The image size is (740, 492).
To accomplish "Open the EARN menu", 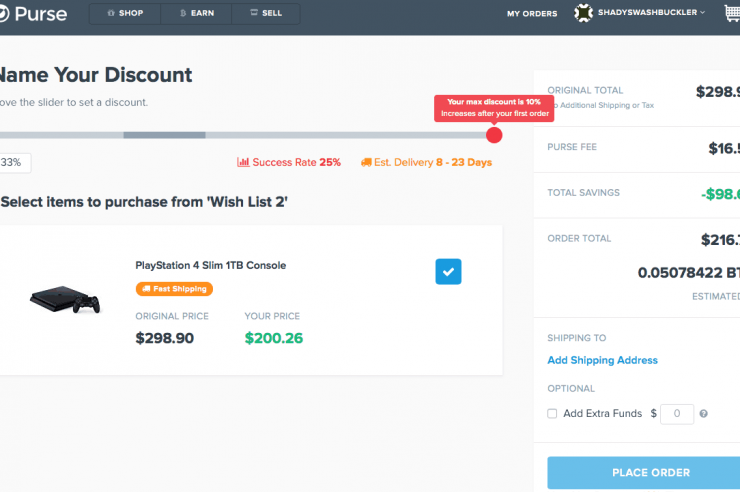I will pyautogui.click(x=196, y=13).
